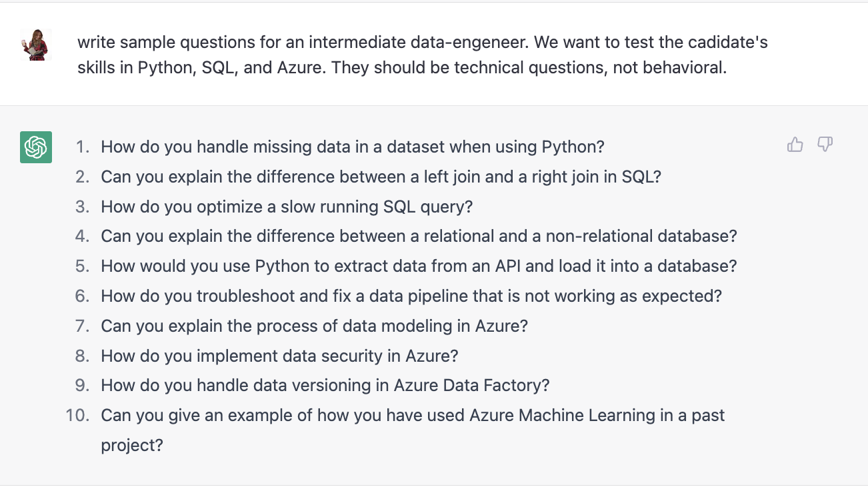Click question 5 about extracting API data
Viewport: 868px width, 489px height.
pos(419,266)
